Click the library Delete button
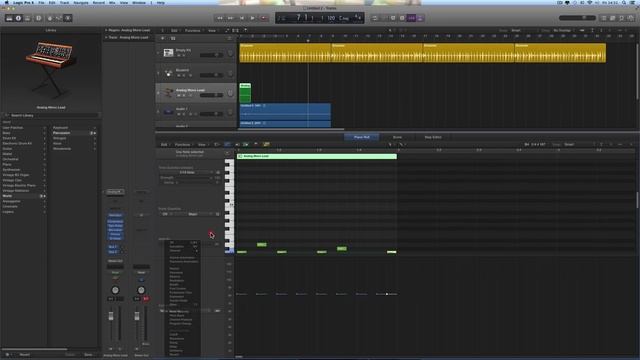 [x=70, y=355]
